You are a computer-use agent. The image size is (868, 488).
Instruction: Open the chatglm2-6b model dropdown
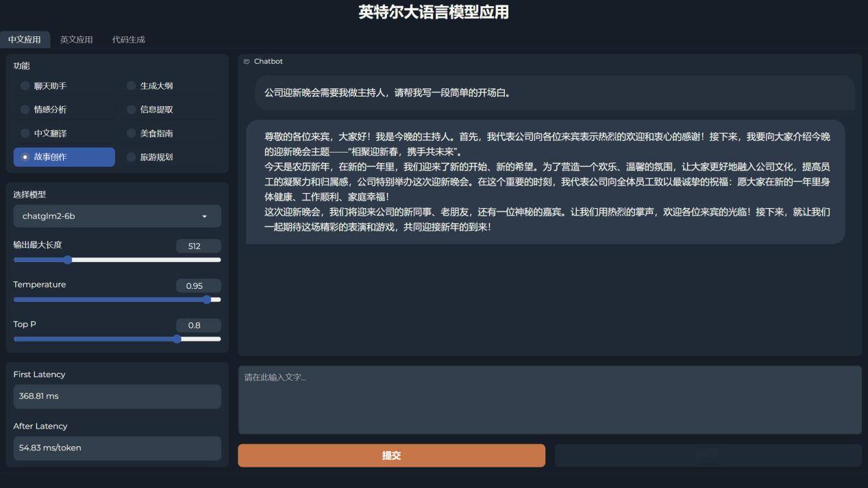(117, 216)
